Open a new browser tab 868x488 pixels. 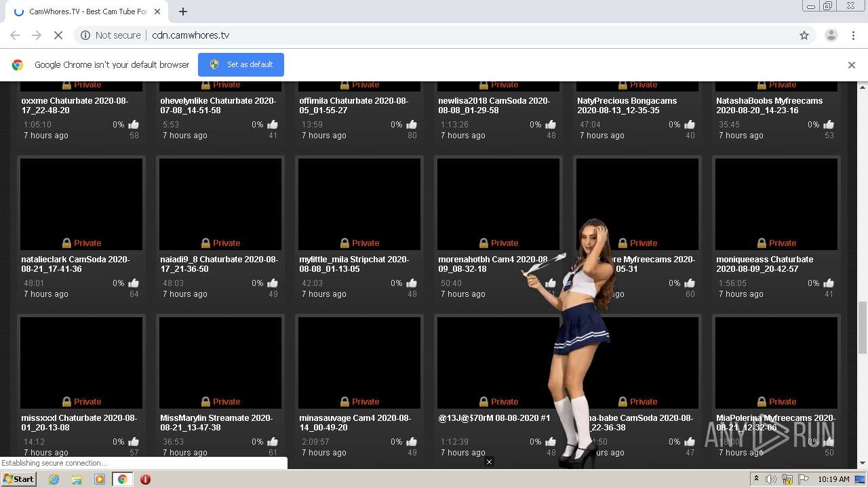[183, 12]
